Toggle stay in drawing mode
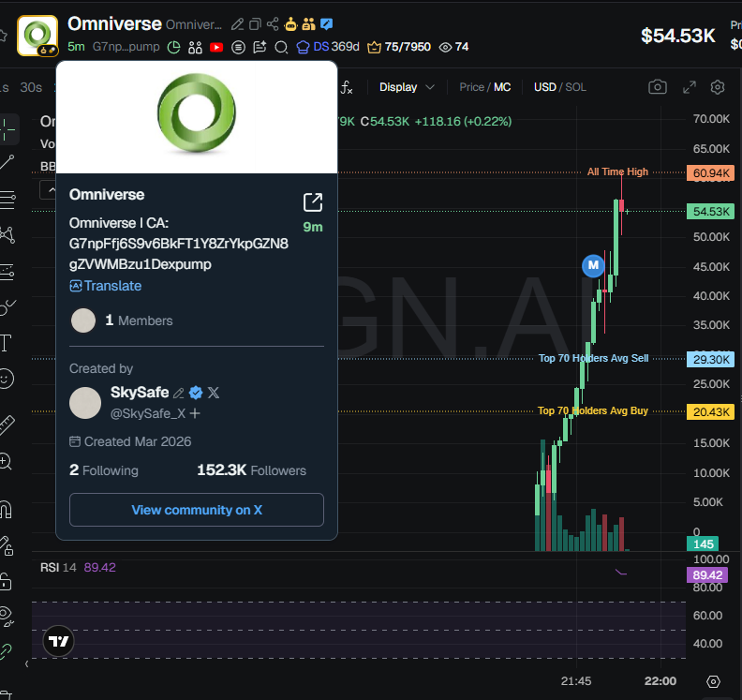 click(7, 545)
